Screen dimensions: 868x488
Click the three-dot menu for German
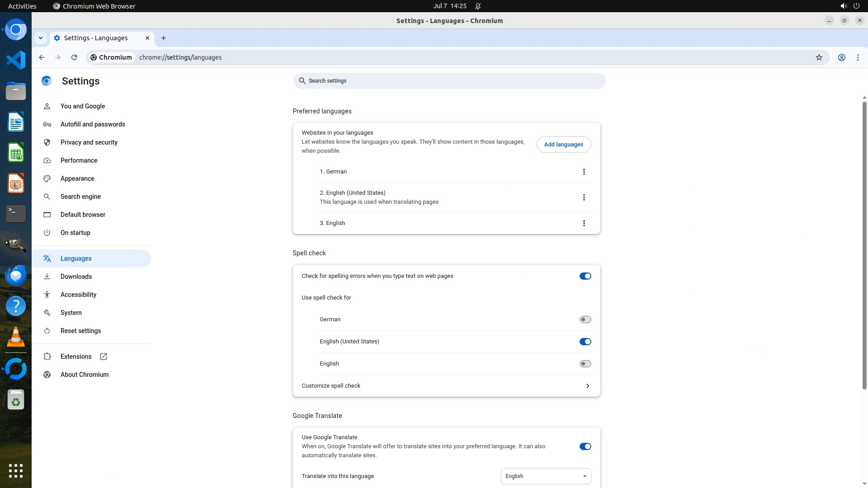click(584, 172)
